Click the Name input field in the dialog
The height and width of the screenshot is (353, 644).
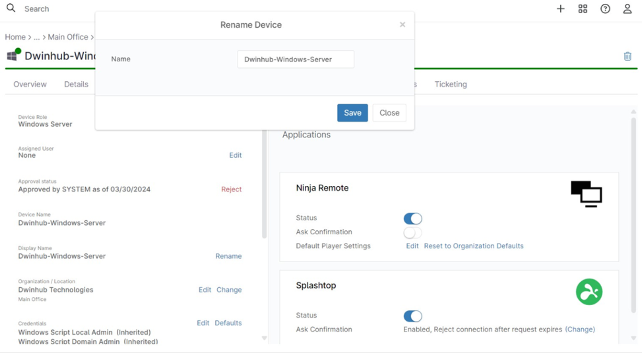(x=296, y=59)
